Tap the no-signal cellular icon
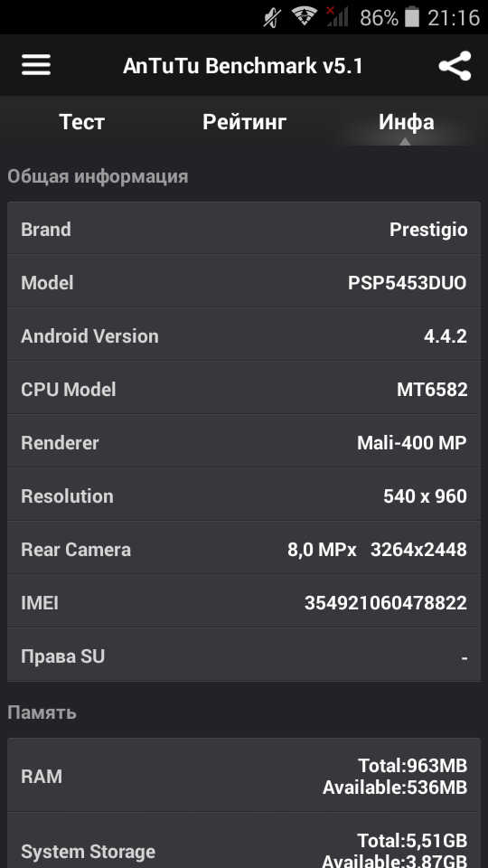 (x=336, y=17)
